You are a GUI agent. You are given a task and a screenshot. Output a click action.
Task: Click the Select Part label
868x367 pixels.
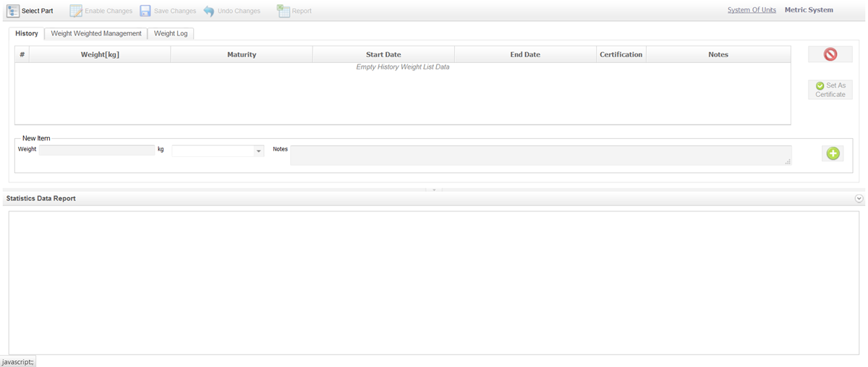[38, 11]
